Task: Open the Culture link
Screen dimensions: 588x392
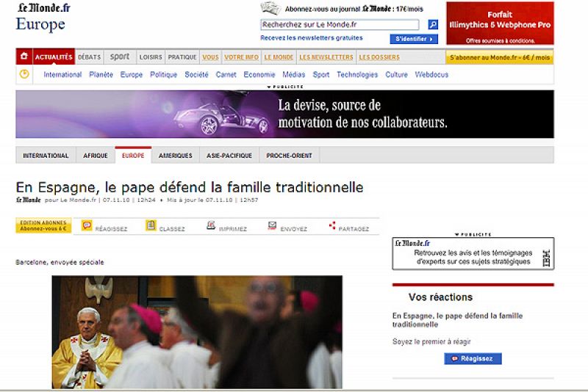Action: 396,74
